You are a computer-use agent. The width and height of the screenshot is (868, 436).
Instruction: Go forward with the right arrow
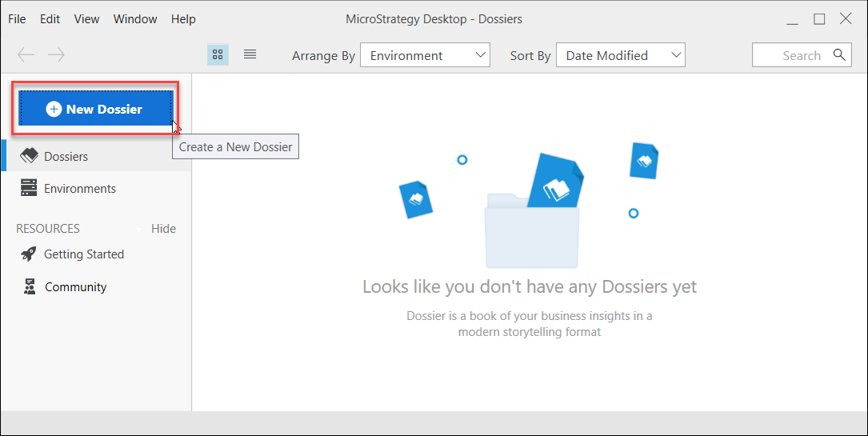57,54
